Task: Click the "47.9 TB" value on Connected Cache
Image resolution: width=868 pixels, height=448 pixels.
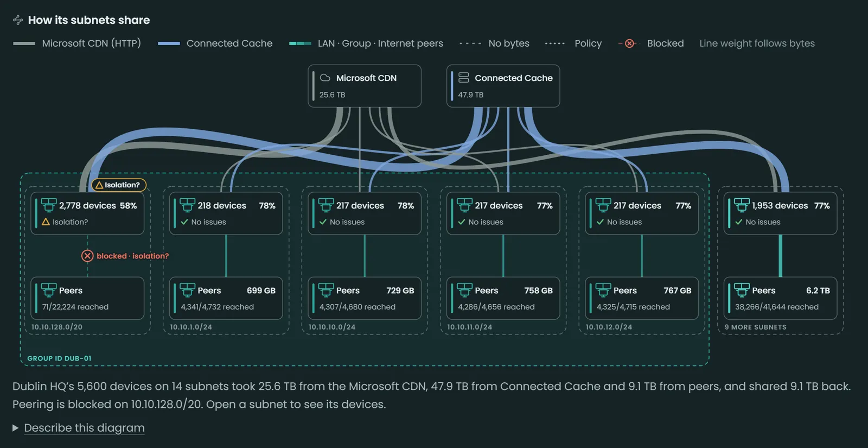Action: [471, 94]
